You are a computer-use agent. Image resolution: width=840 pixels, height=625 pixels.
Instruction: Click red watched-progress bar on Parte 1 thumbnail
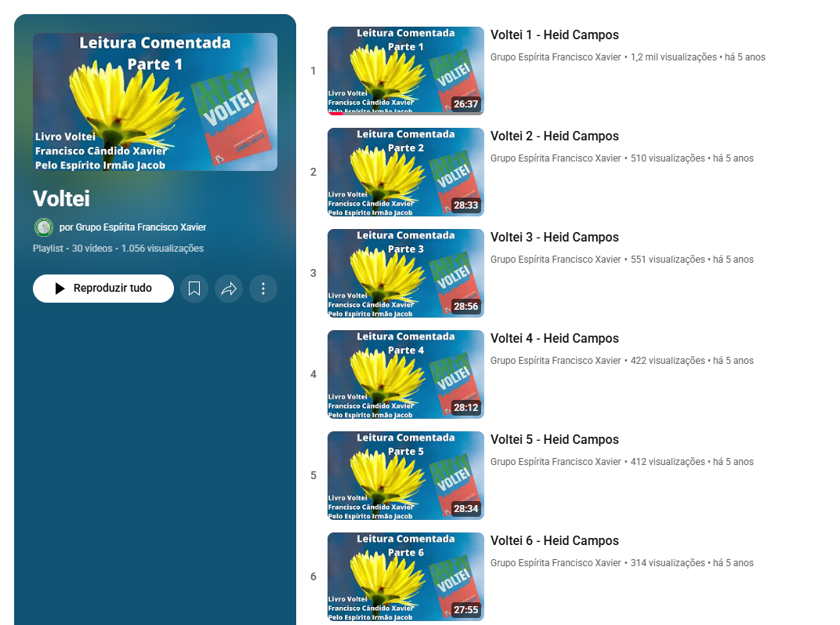(335, 114)
